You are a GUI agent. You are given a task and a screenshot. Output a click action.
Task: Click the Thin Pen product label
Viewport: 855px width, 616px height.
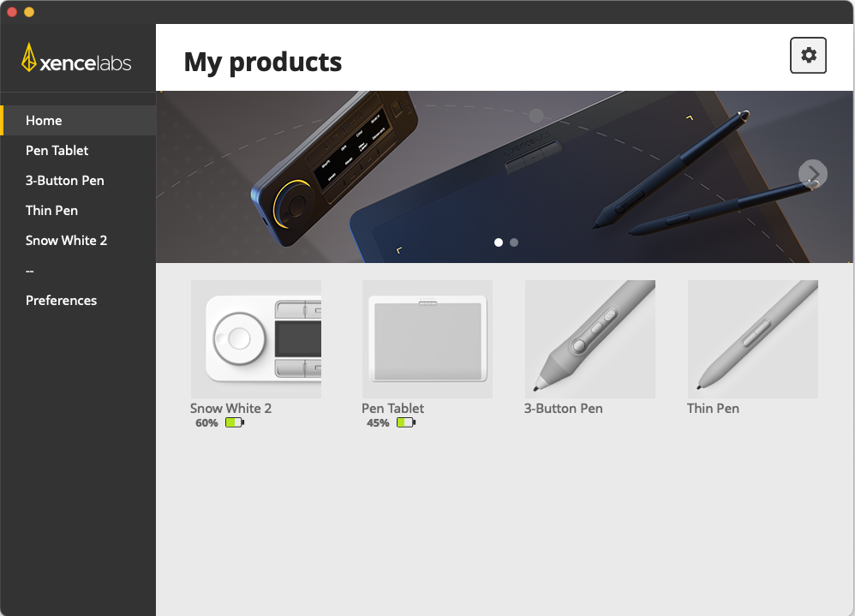click(x=714, y=409)
